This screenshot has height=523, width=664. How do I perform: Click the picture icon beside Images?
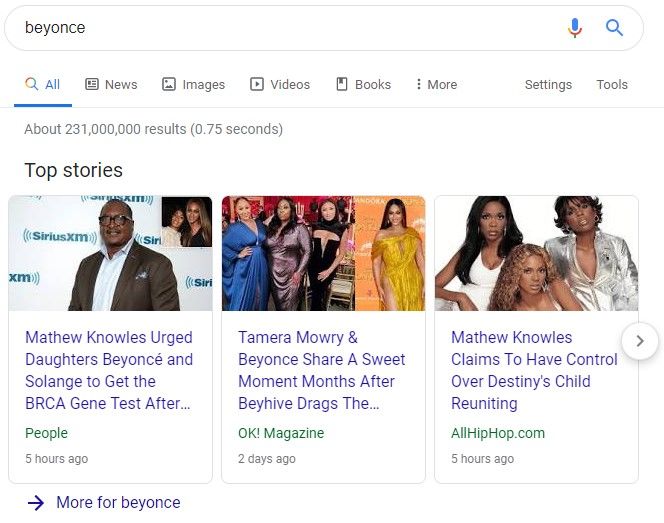(x=169, y=84)
